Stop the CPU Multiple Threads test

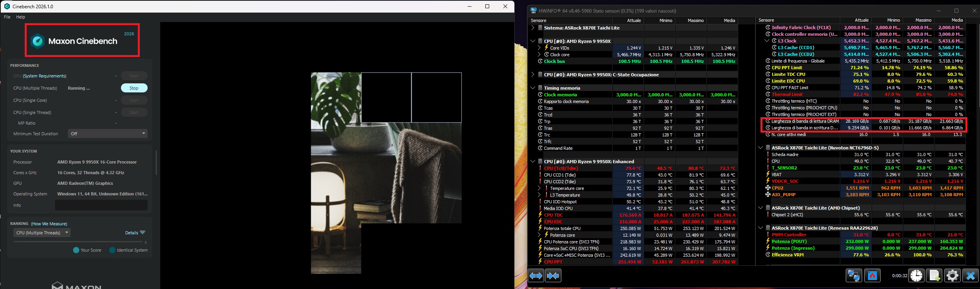point(134,88)
